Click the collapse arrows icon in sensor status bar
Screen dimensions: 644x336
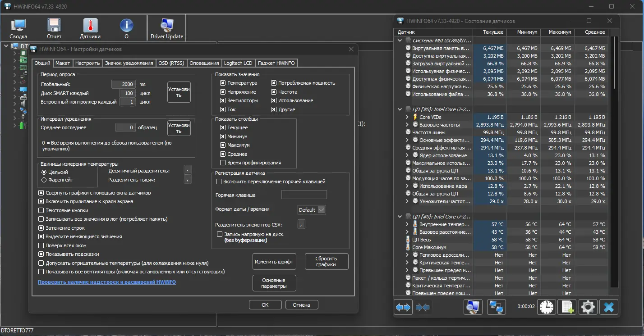(423, 307)
